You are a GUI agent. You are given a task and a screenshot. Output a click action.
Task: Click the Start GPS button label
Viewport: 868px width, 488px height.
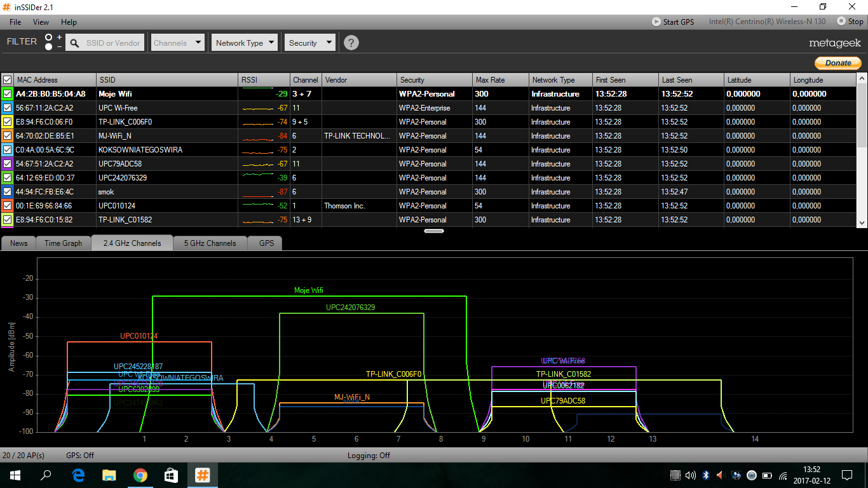(679, 22)
